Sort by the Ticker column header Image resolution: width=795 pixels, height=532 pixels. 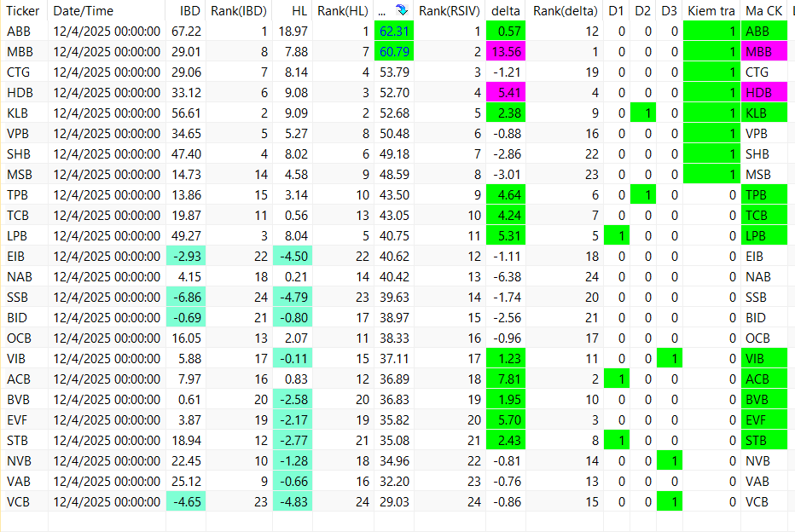23,10
